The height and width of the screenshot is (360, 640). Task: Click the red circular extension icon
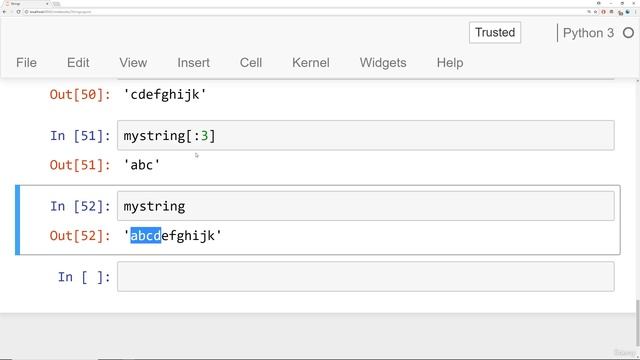(603, 12)
